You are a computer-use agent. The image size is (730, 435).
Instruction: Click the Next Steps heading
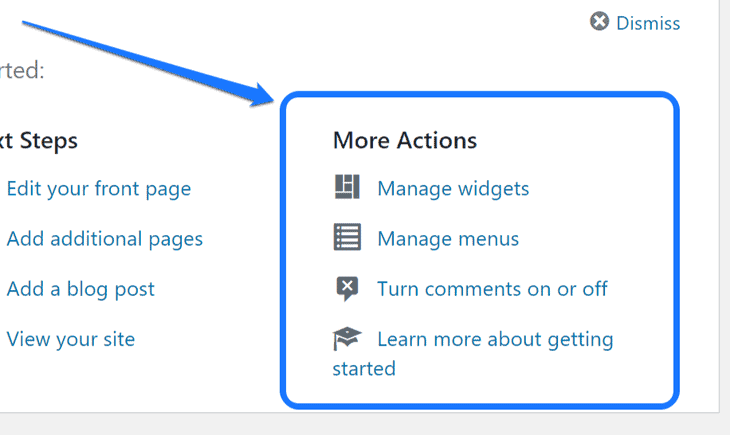point(40,140)
